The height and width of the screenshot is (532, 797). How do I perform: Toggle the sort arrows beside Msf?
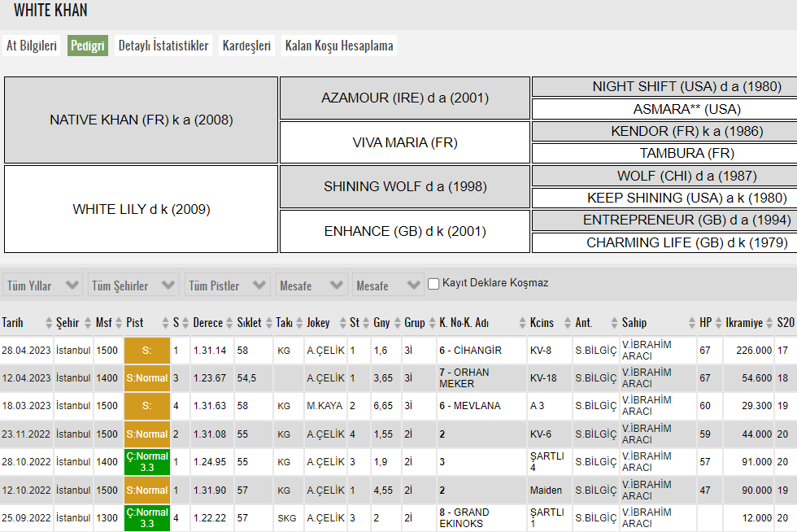point(119,322)
